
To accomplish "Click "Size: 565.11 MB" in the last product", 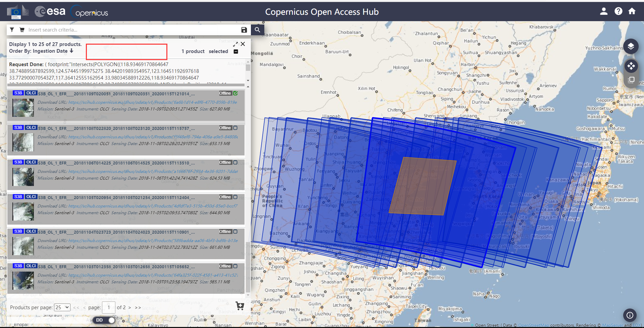I will (x=215, y=282).
